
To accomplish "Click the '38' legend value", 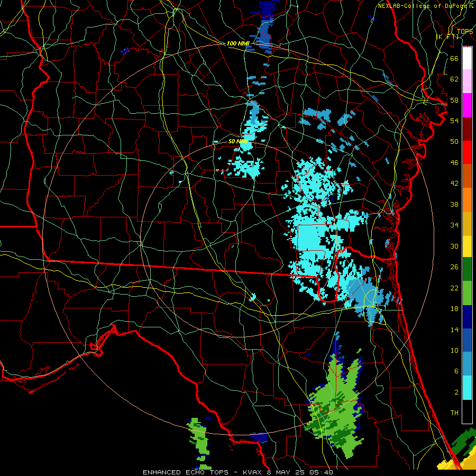I will (x=454, y=204).
